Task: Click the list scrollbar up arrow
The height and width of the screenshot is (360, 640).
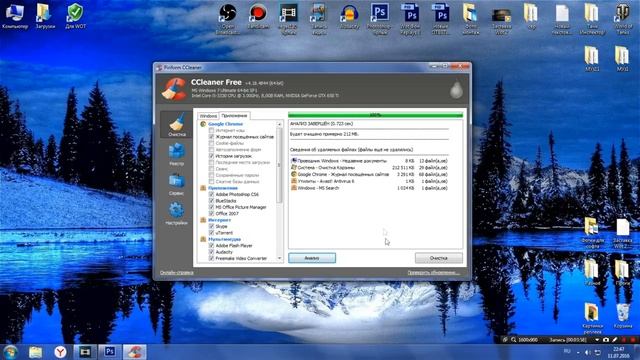Action: click(280, 124)
